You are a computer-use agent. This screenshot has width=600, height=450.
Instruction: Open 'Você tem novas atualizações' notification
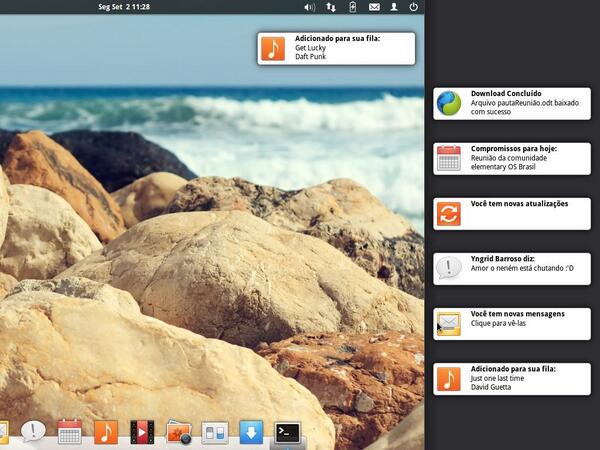(x=512, y=214)
